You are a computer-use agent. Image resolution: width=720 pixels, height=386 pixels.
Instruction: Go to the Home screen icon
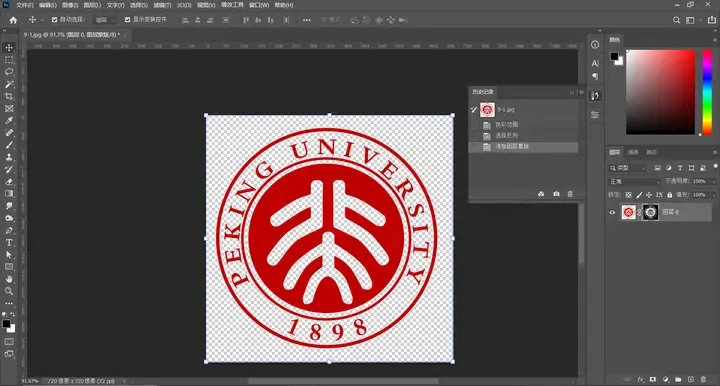13,20
